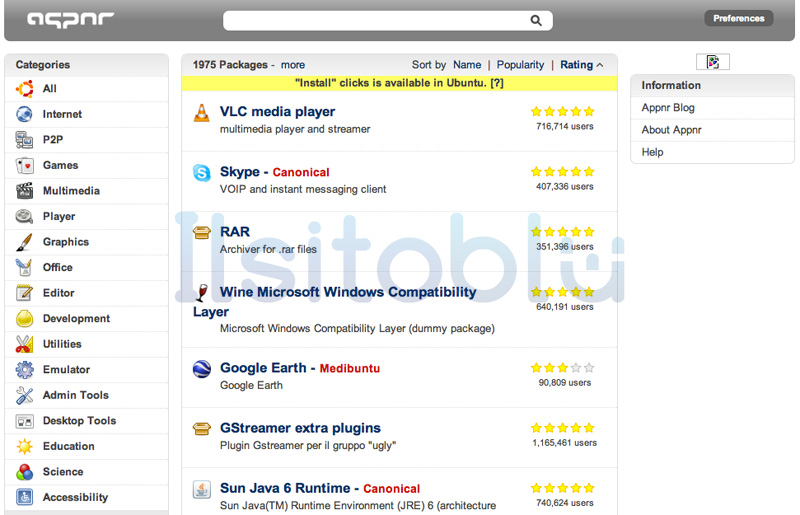Click Google Earth's star rating
This screenshot has width=800, height=515.
pyautogui.click(x=562, y=368)
